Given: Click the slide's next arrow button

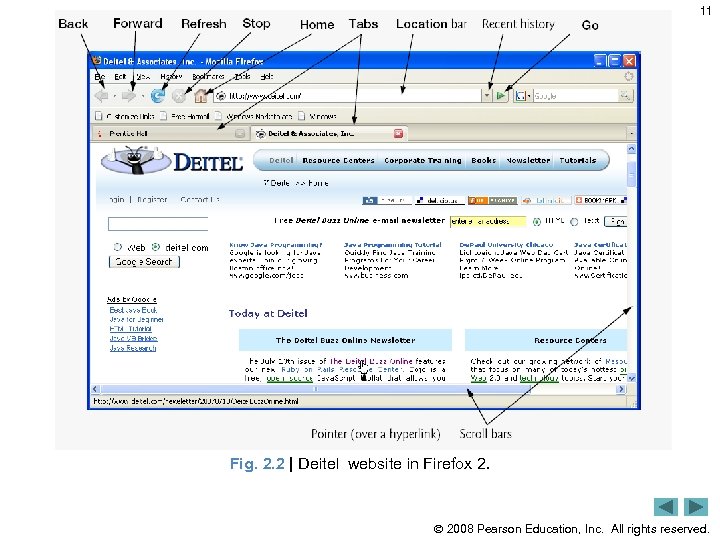Looking at the screenshot, I should click(x=696, y=507).
